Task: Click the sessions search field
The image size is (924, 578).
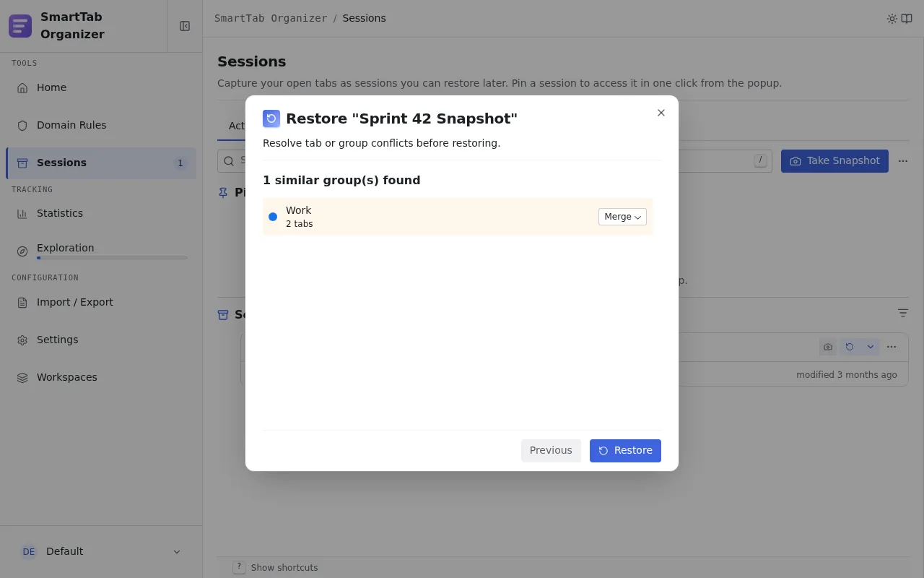Action: tap(494, 161)
